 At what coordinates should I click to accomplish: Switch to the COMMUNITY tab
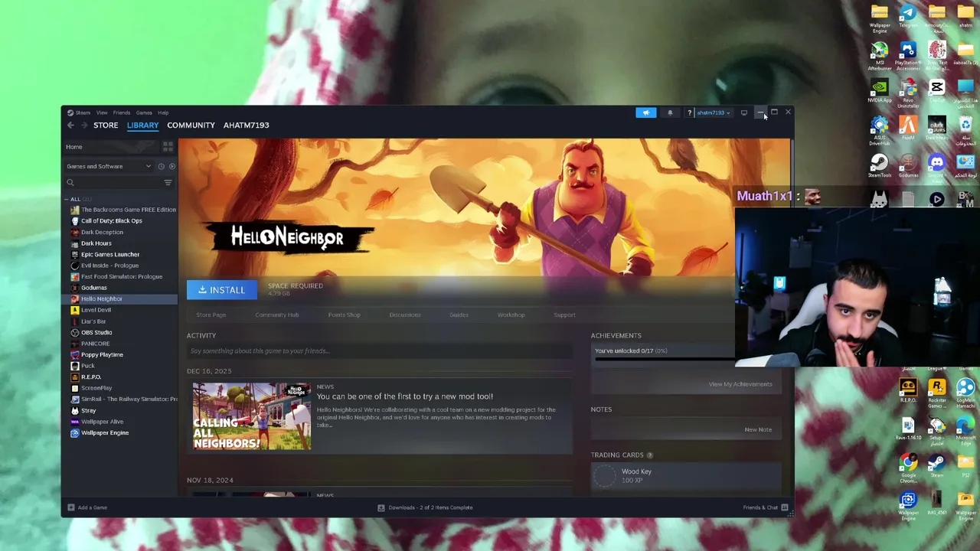[191, 126]
